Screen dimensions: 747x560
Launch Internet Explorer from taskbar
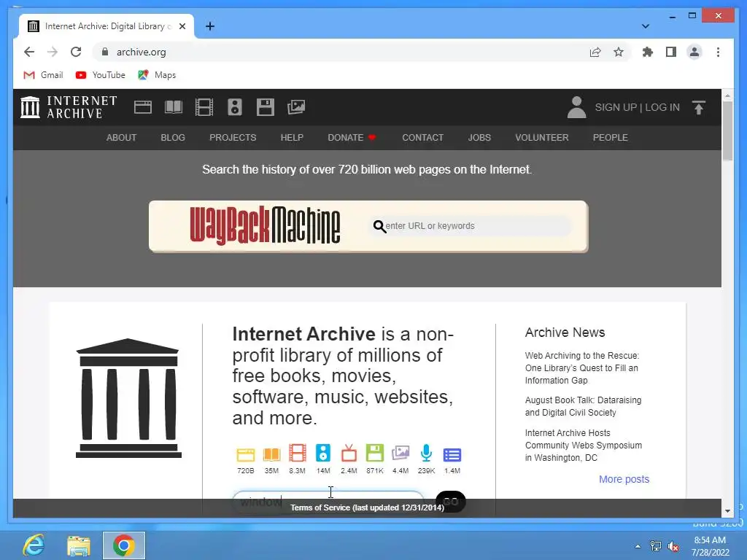click(34, 545)
